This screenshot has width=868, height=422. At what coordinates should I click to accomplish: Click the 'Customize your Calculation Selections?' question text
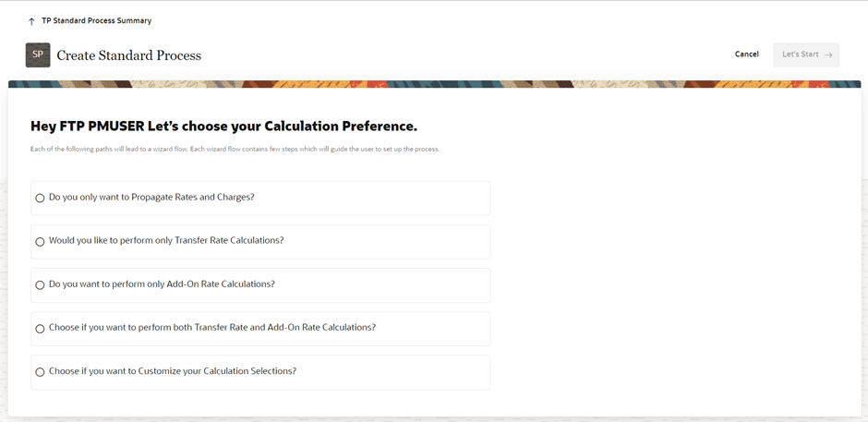point(173,371)
